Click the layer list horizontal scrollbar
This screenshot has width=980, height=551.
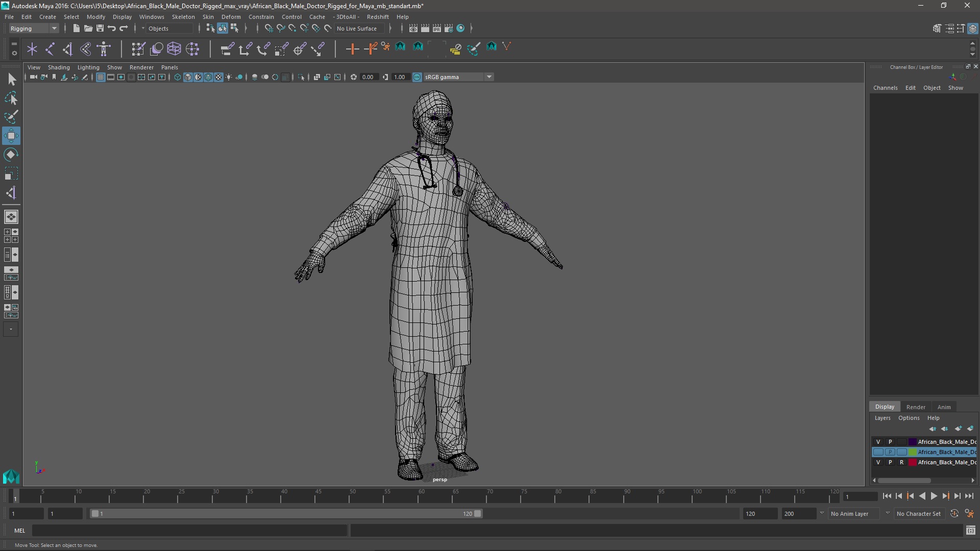point(904,480)
